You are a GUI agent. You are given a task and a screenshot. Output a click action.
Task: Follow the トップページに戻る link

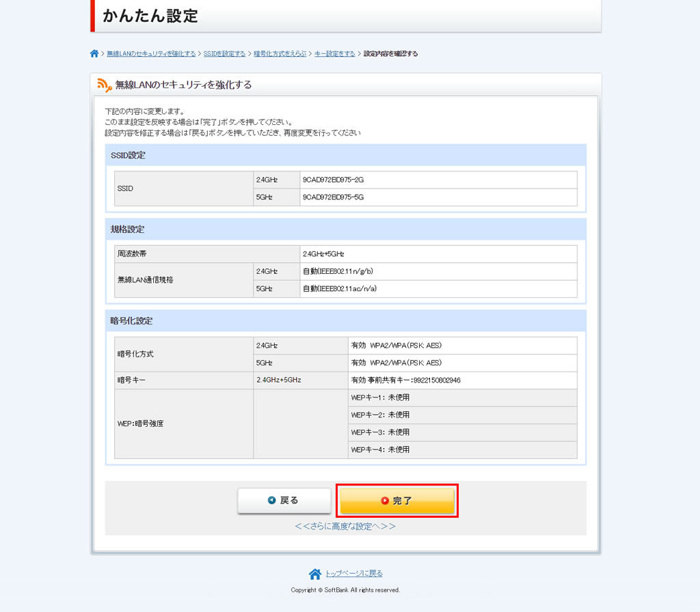tap(353, 574)
